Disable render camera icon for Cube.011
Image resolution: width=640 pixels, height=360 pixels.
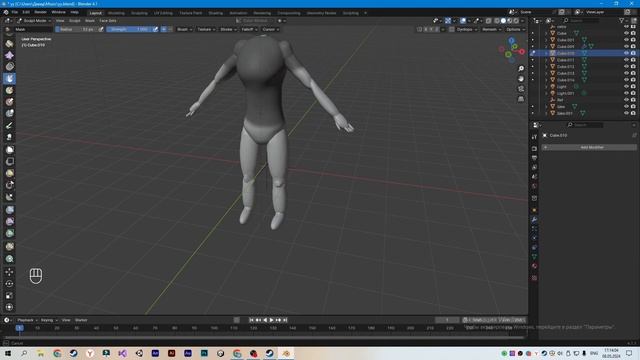coord(633,60)
